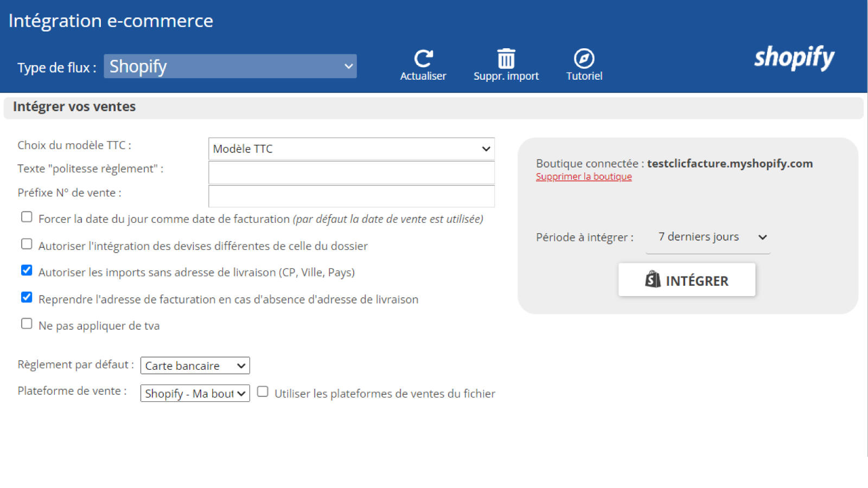Click the Actualiser refresh icon
The image size is (868, 488).
(x=423, y=58)
